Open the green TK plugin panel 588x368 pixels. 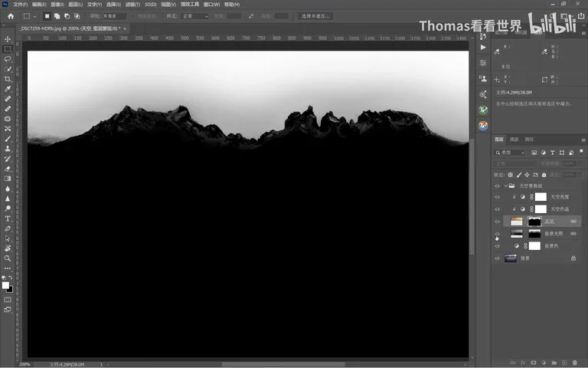tap(483, 110)
